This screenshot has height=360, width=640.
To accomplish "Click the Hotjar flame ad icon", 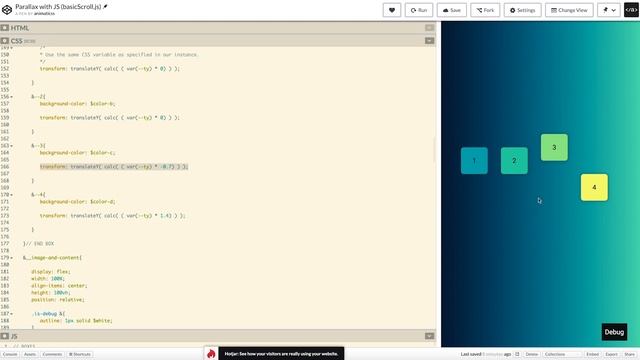I will click(211, 353).
